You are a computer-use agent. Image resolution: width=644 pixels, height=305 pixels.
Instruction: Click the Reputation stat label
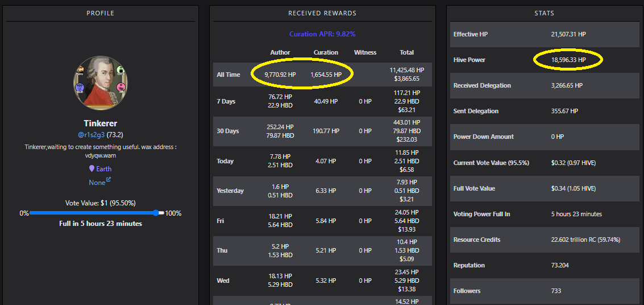(468, 265)
